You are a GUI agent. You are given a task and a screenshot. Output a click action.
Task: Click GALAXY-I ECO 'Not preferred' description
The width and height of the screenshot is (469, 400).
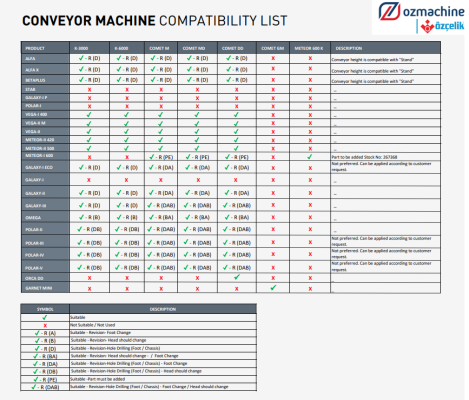(x=381, y=167)
